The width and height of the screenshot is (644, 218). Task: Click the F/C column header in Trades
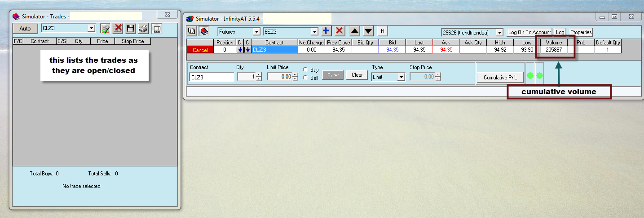pos(18,41)
